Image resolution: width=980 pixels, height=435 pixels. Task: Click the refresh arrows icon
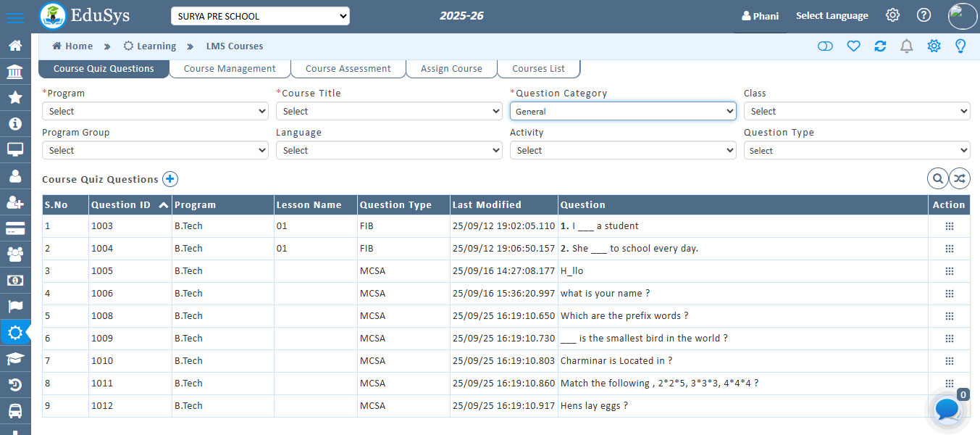click(880, 46)
